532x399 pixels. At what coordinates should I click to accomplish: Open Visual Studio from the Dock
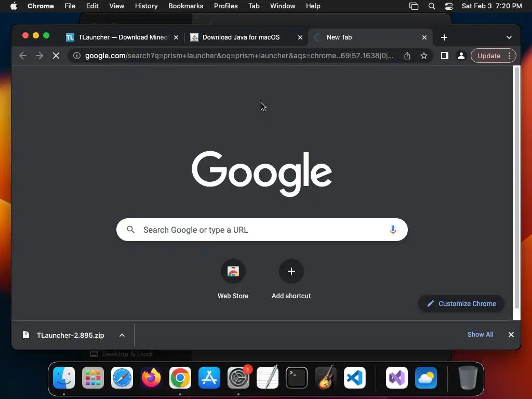[397, 378]
